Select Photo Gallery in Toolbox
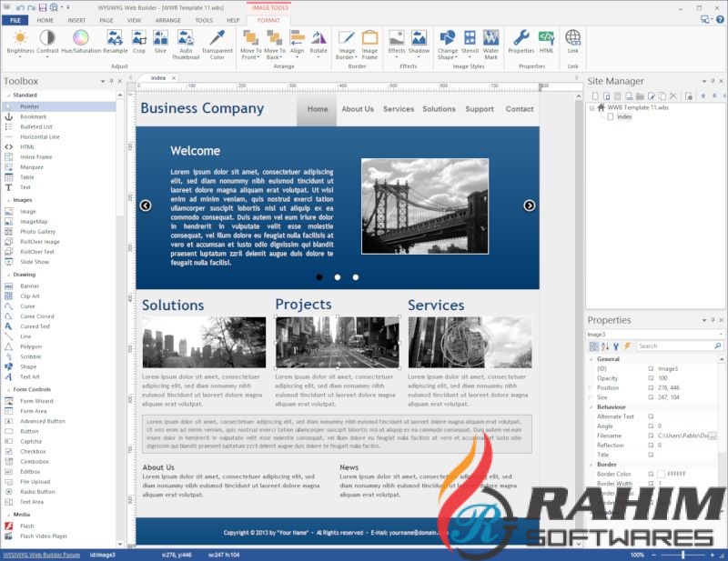This screenshot has width=728, height=561. click(37, 232)
